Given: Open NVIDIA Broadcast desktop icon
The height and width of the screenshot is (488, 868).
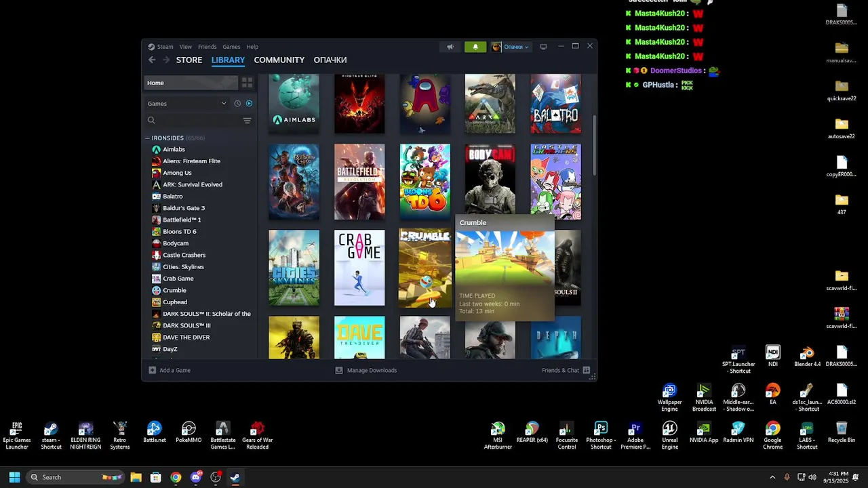Looking at the screenshot, I should coord(704,398).
